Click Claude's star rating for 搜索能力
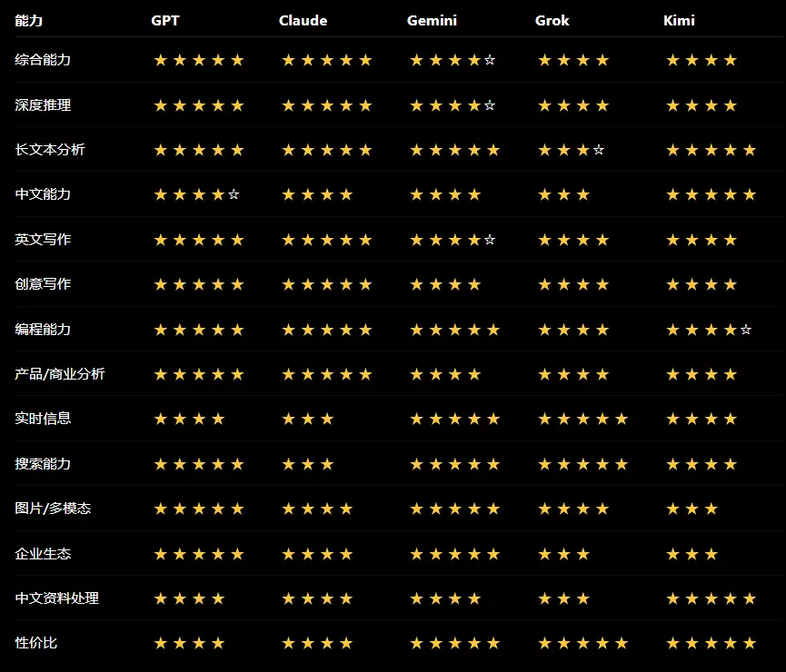The image size is (786, 672). pos(307,465)
